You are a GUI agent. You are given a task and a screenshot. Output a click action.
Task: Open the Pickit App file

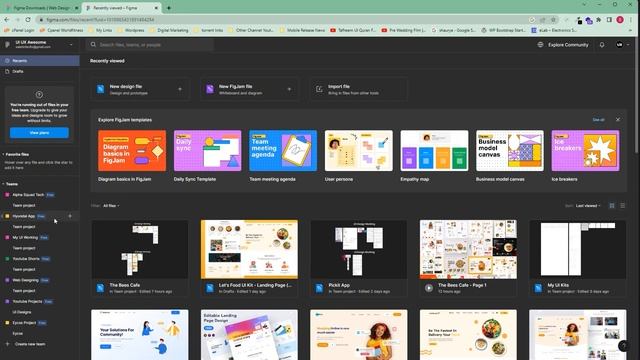[359, 258]
